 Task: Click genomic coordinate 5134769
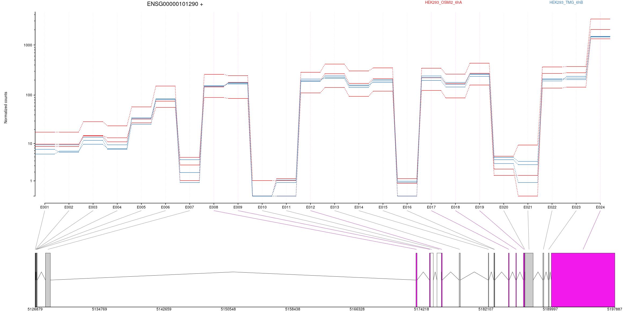[100, 309]
